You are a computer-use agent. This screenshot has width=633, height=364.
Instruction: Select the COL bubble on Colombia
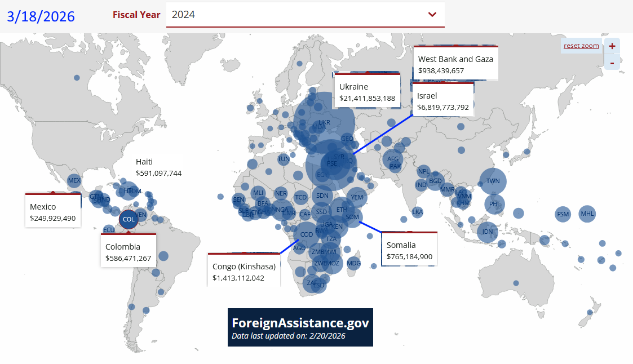tap(129, 219)
